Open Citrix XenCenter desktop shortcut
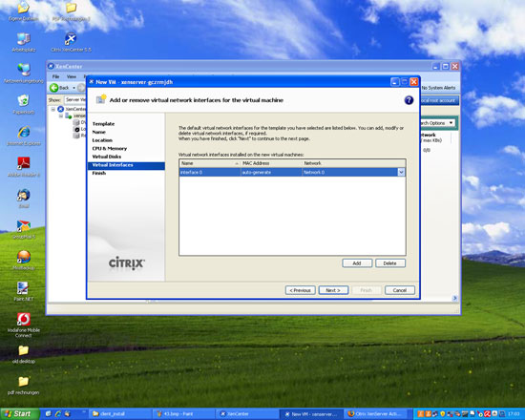Screen dimensions: 525x420 pyautogui.click(x=71, y=43)
